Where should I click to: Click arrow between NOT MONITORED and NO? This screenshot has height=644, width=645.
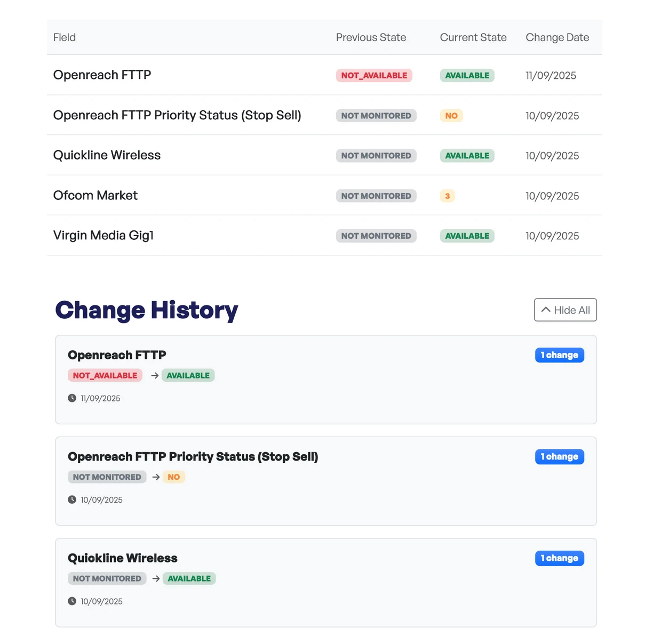pyautogui.click(x=156, y=477)
